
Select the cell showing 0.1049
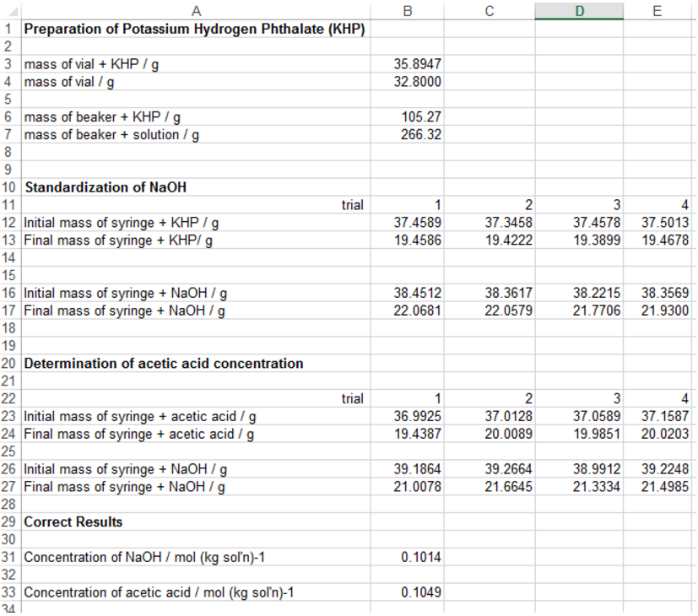tap(409, 592)
